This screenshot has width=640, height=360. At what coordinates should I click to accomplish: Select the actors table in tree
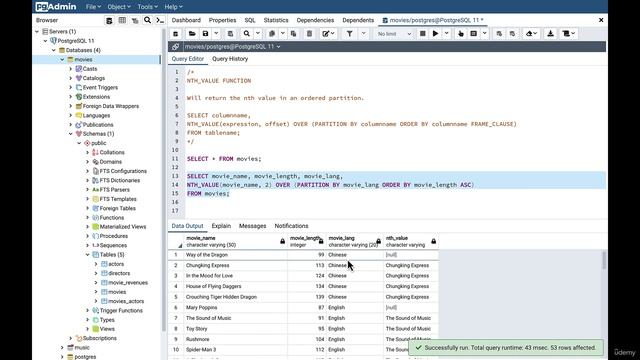pos(116,264)
